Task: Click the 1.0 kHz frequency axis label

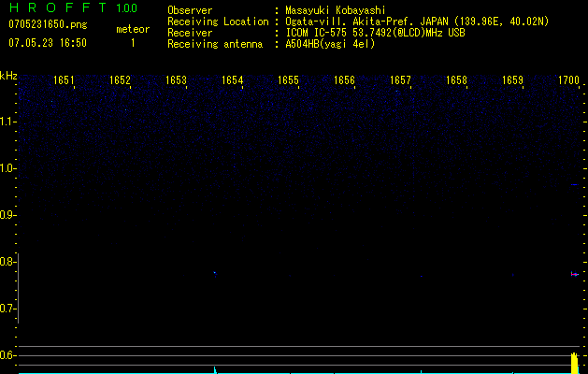Action: (7, 168)
